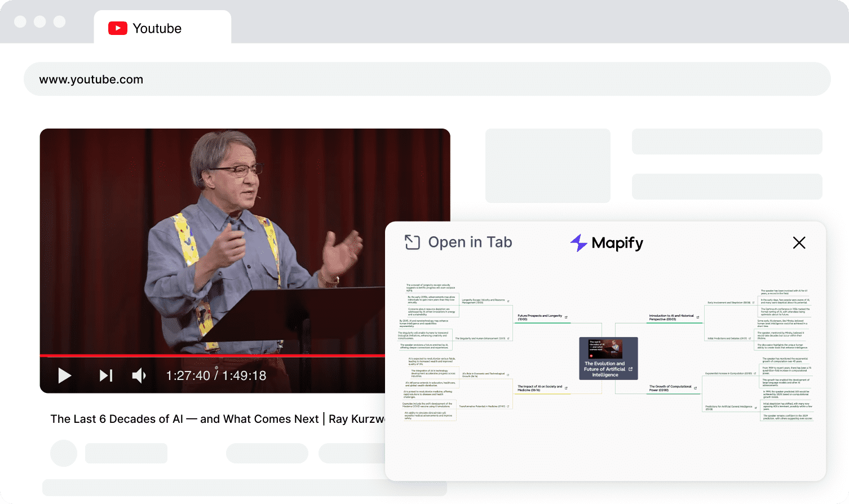This screenshot has width=849, height=504.
Task: Click the video thumbnail in the central node
Action: pyautogui.click(x=605, y=348)
